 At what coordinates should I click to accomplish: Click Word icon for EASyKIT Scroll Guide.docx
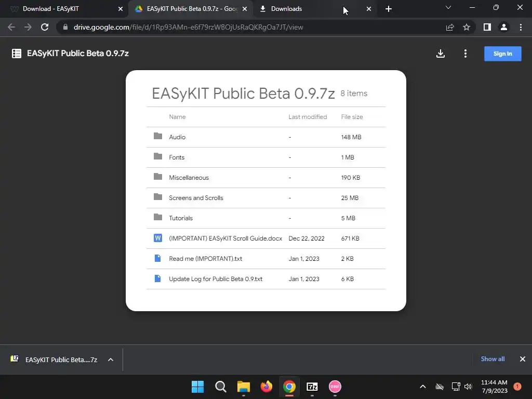158,238
